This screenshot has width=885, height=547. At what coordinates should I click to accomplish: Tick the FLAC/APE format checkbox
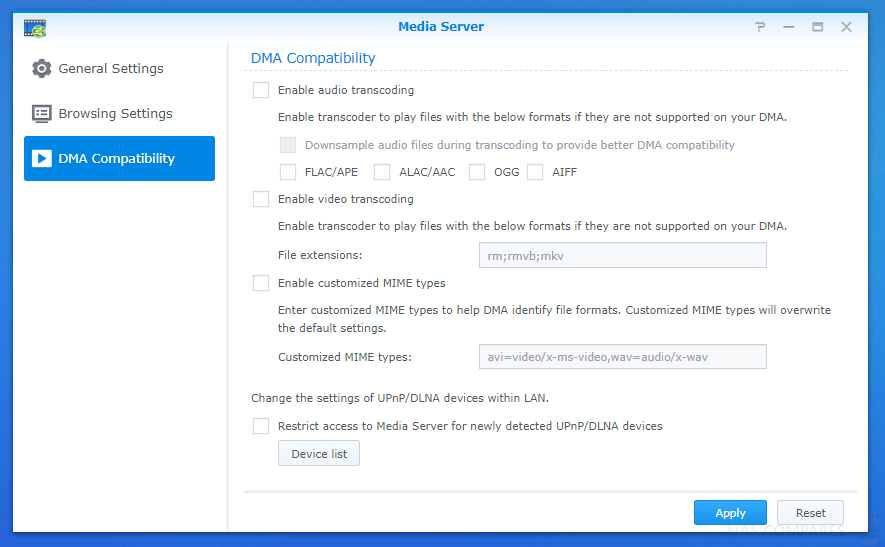288,172
